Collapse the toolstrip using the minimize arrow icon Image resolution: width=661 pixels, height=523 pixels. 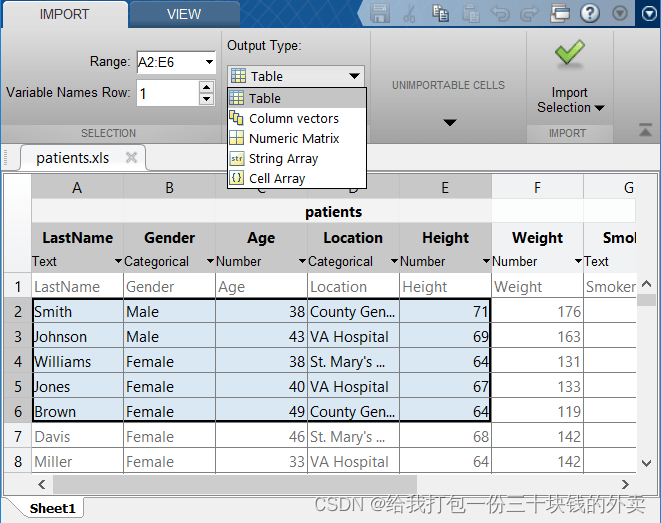(645, 129)
